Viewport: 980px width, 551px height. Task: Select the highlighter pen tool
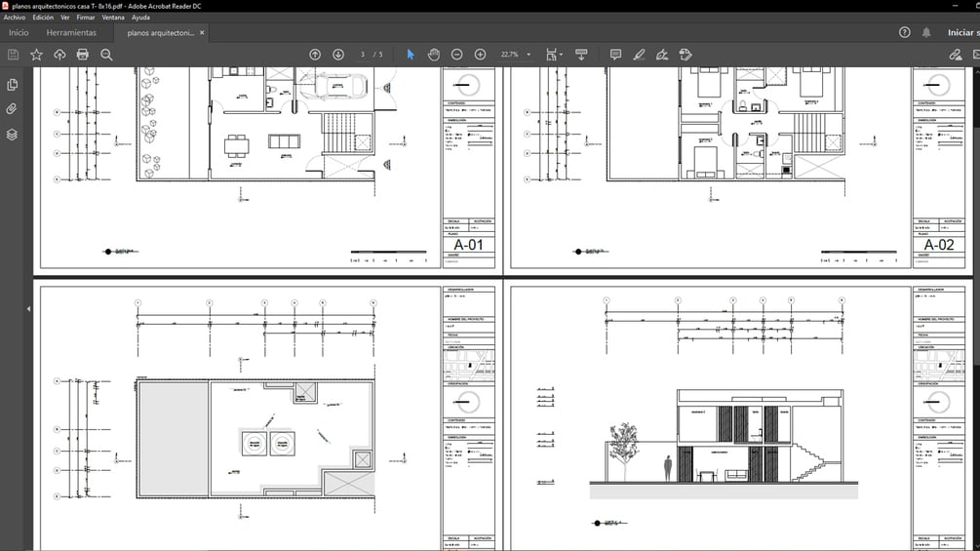[x=639, y=55]
